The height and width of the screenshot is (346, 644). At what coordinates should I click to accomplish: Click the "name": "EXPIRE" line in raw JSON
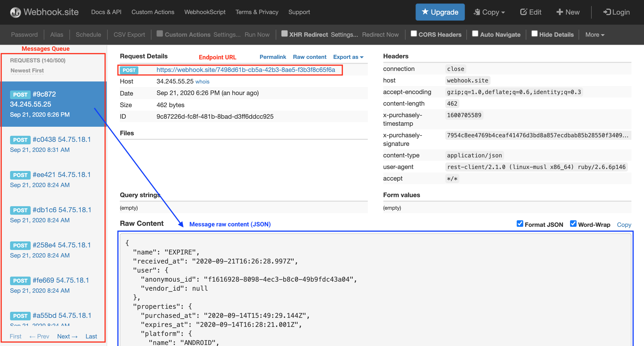point(166,252)
